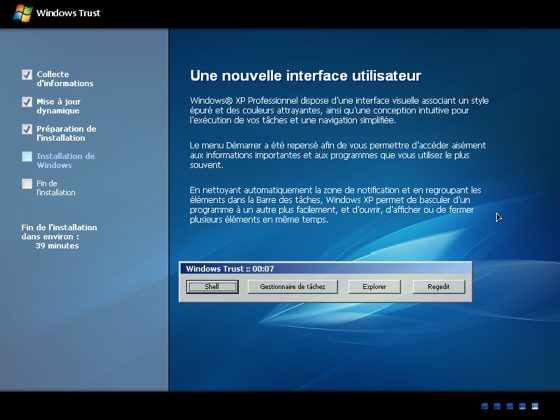Toggle the Collecte d'informations checkbox
The width and height of the screenshot is (560, 420).
pos(27,75)
